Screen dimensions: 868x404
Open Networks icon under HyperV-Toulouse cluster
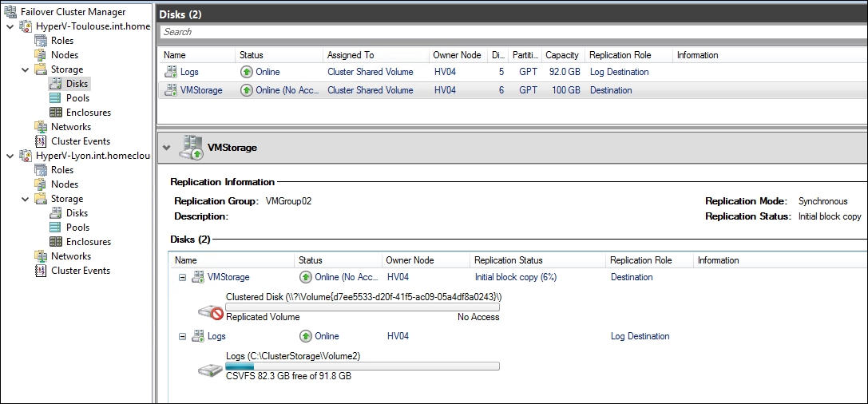point(41,127)
